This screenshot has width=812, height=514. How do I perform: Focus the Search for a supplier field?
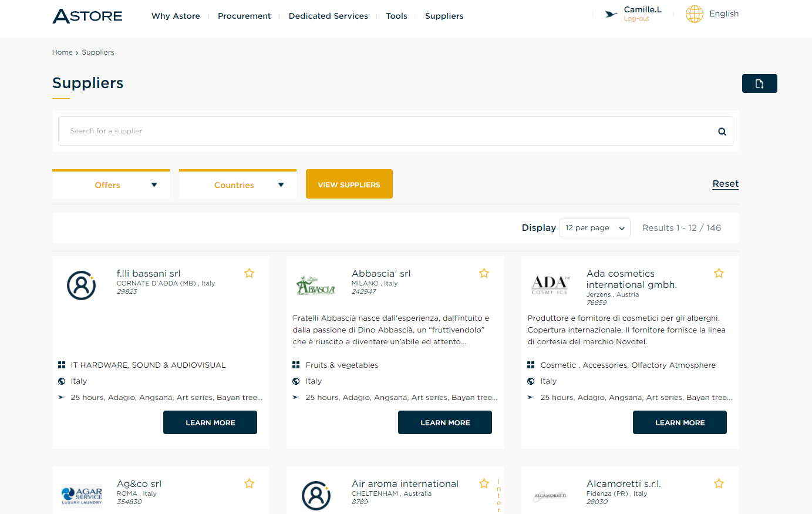(x=396, y=131)
